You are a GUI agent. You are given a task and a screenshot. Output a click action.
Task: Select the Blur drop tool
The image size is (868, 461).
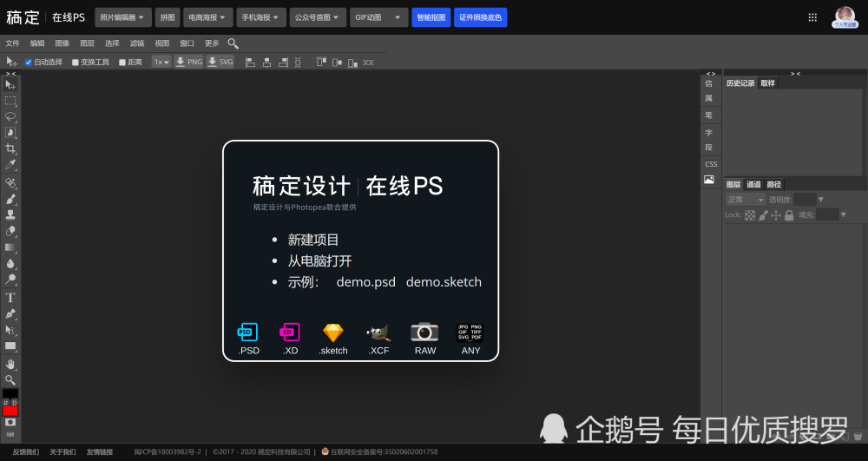[x=10, y=263]
